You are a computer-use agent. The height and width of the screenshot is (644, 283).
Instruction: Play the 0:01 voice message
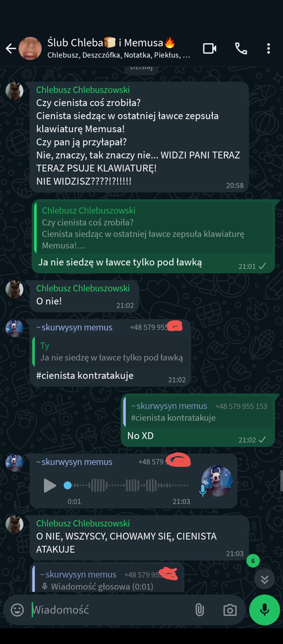click(50, 486)
